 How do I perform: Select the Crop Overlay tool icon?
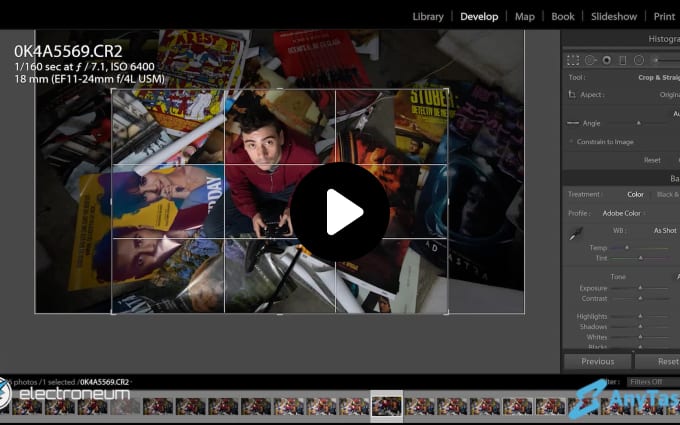573,60
